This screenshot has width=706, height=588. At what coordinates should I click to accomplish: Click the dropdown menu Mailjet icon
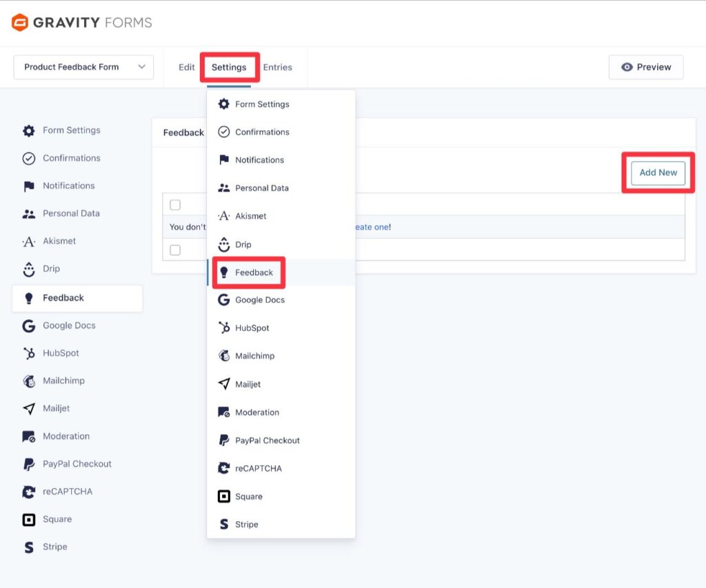pos(224,384)
